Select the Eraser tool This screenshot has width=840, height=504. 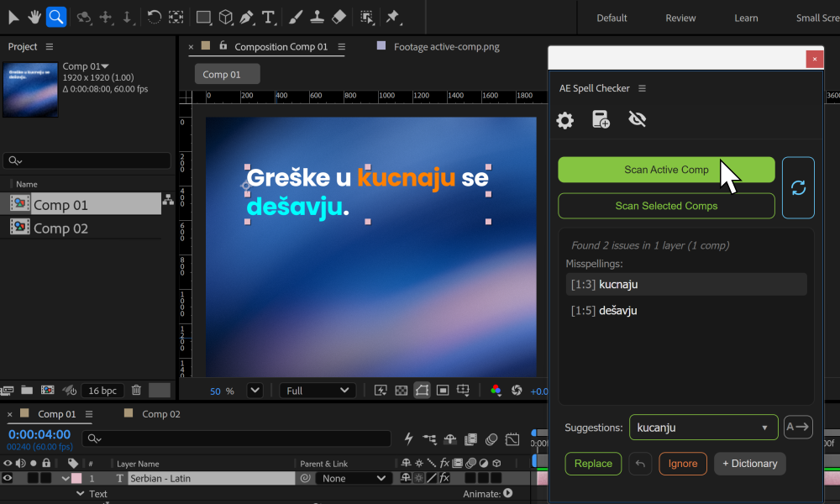tap(339, 17)
